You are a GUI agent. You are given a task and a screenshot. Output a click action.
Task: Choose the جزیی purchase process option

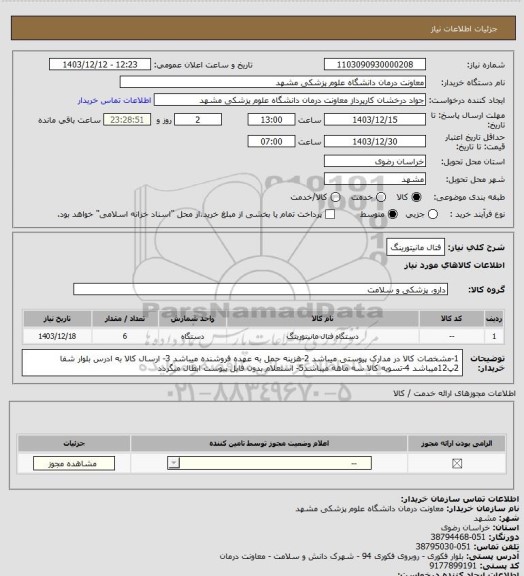click(433, 214)
